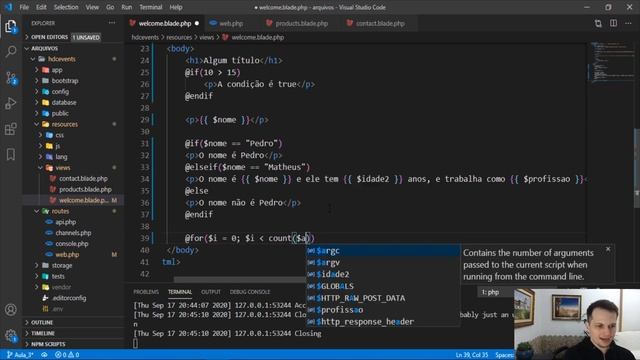Screen dimensions: 640x360
Task: Open the Edit menu
Action: (41, 7)
